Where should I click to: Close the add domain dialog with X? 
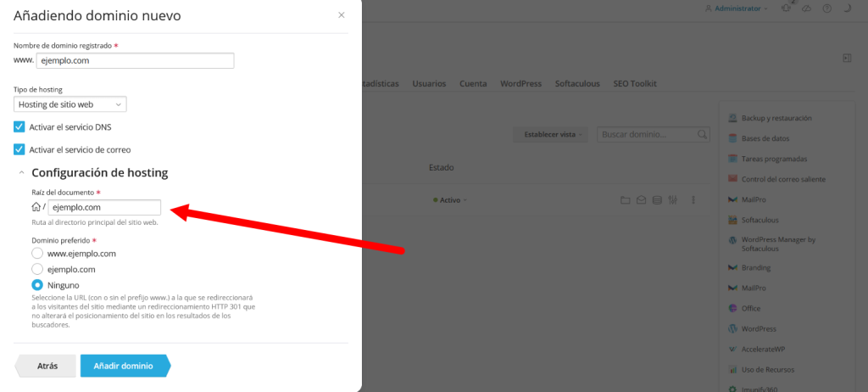point(341,15)
